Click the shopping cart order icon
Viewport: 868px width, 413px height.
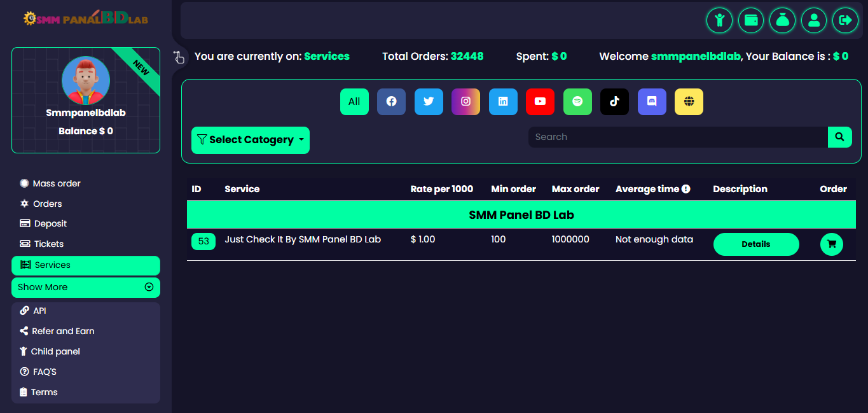831,244
